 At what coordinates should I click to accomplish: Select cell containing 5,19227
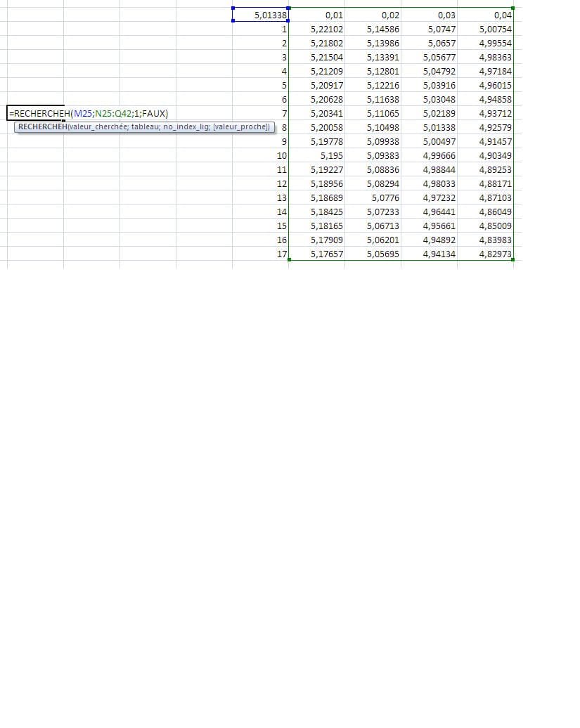316,169
